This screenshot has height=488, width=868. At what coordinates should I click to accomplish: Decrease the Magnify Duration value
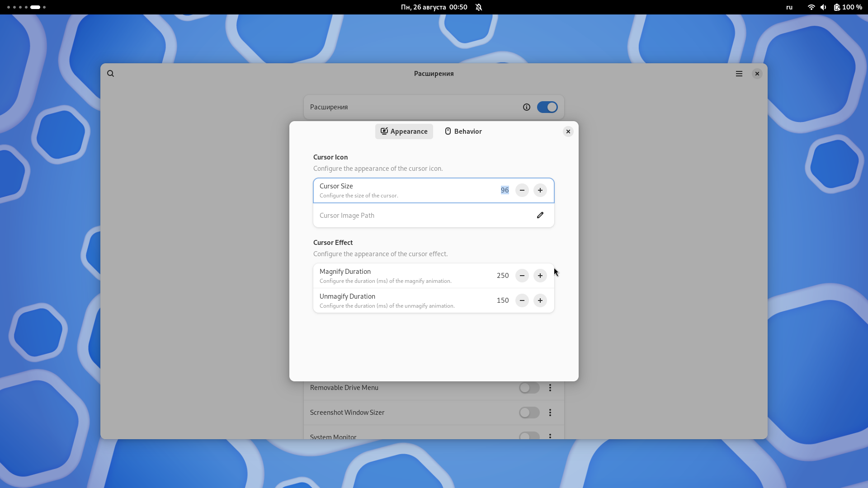point(522,276)
